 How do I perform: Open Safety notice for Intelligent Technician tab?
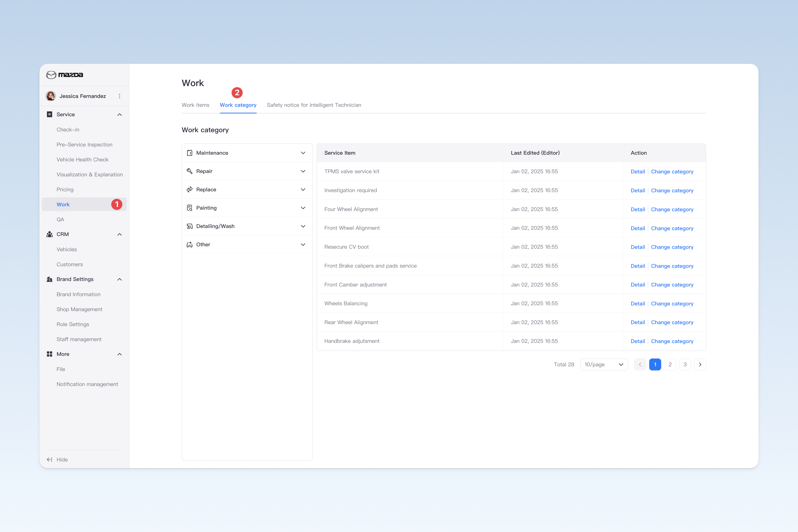(314, 105)
